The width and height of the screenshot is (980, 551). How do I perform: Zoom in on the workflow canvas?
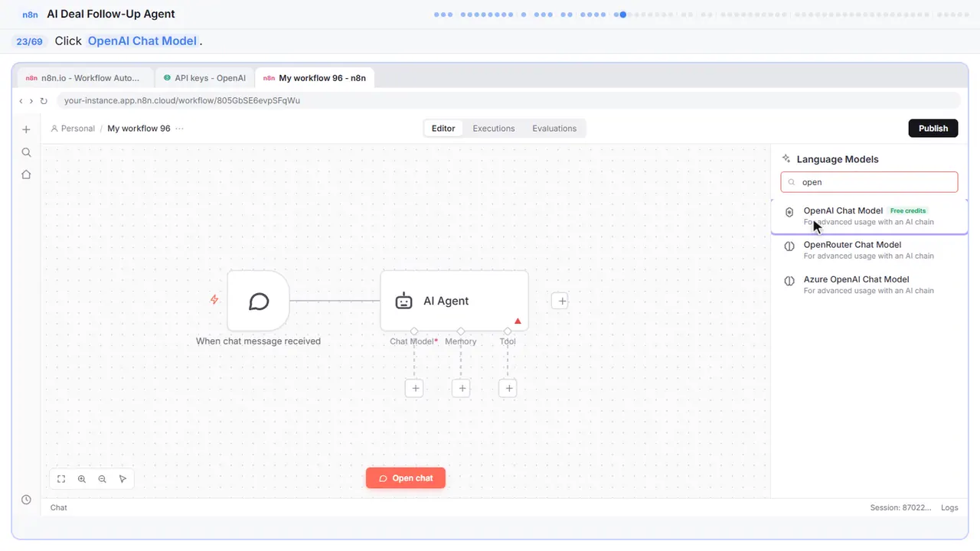pos(82,479)
